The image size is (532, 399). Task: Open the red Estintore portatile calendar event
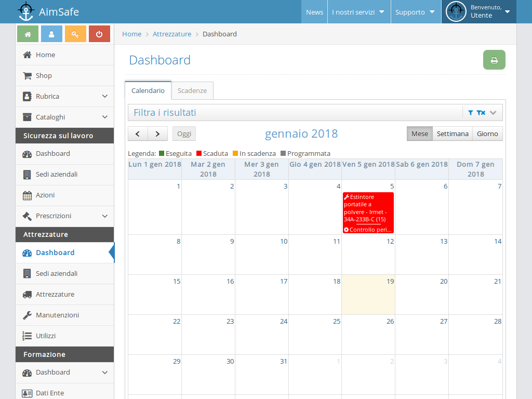tap(368, 212)
